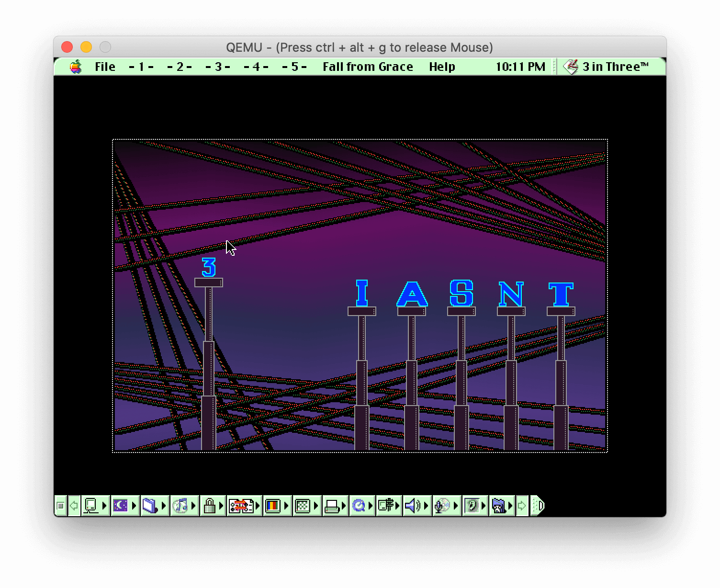Open the Apple menu
The width and height of the screenshot is (720, 588).
pyautogui.click(x=76, y=67)
